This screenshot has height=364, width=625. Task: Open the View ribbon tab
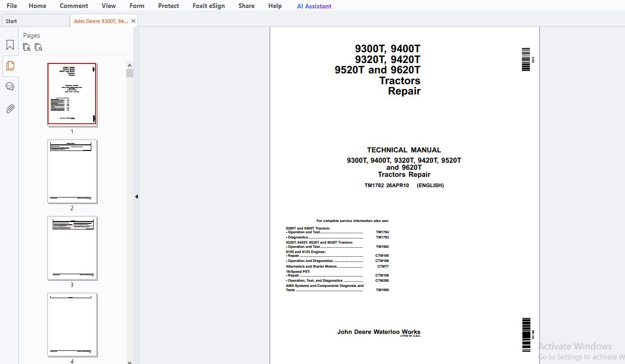coord(109,6)
